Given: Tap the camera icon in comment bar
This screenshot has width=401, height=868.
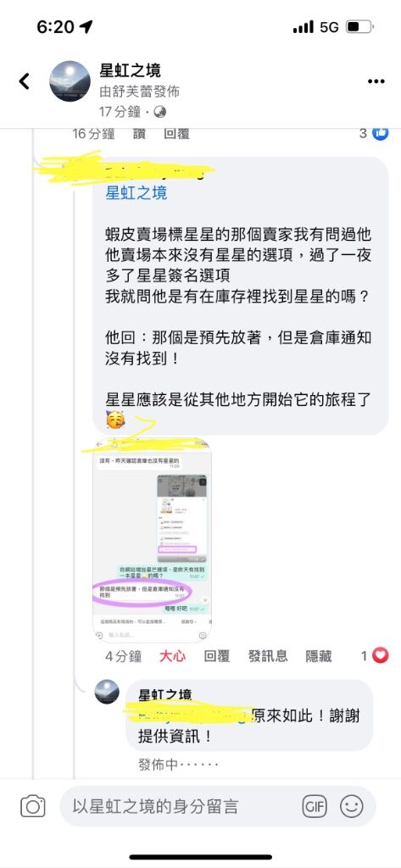Looking at the screenshot, I should pyautogui.click(x=33, y=806).
